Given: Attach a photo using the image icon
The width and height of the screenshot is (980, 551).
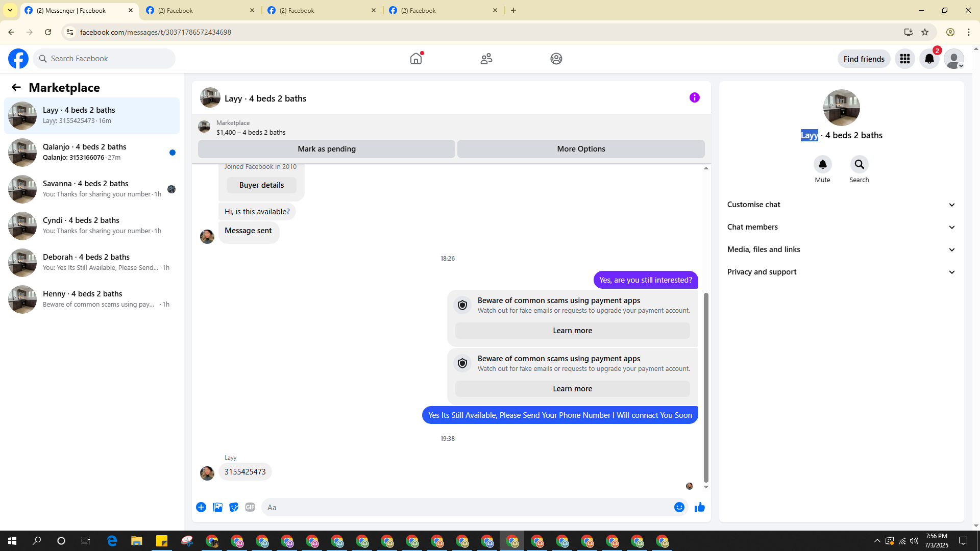Looking at the screenshot, I should [x=217, y=507].
